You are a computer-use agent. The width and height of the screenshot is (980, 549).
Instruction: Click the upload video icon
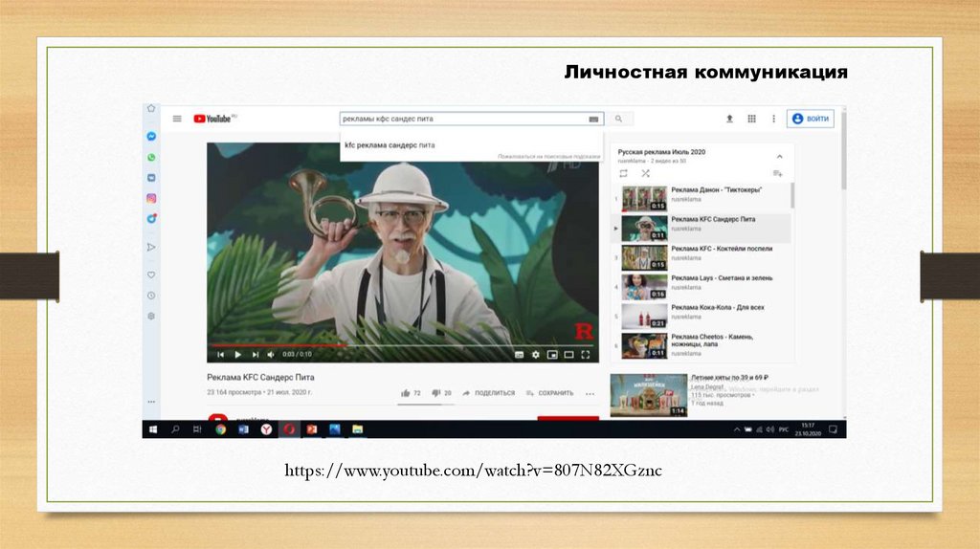click(x=729, y=119)
